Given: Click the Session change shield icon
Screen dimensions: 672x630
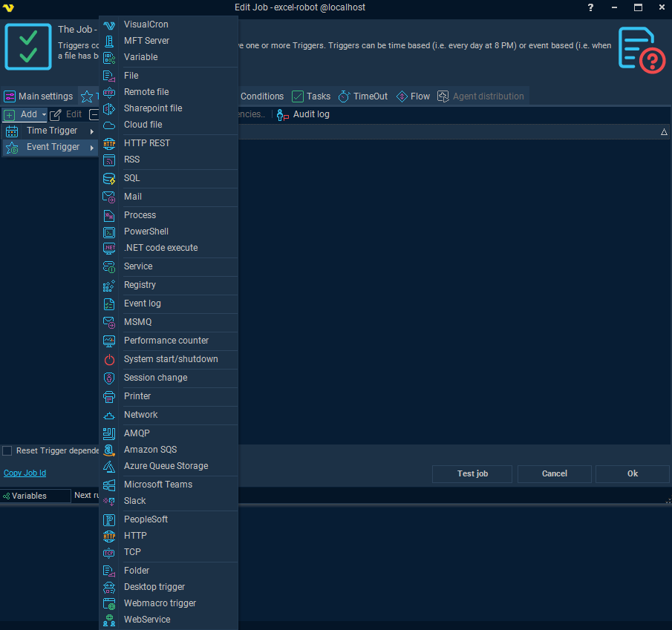Looking at the screenshot, I should coord(109,378).
